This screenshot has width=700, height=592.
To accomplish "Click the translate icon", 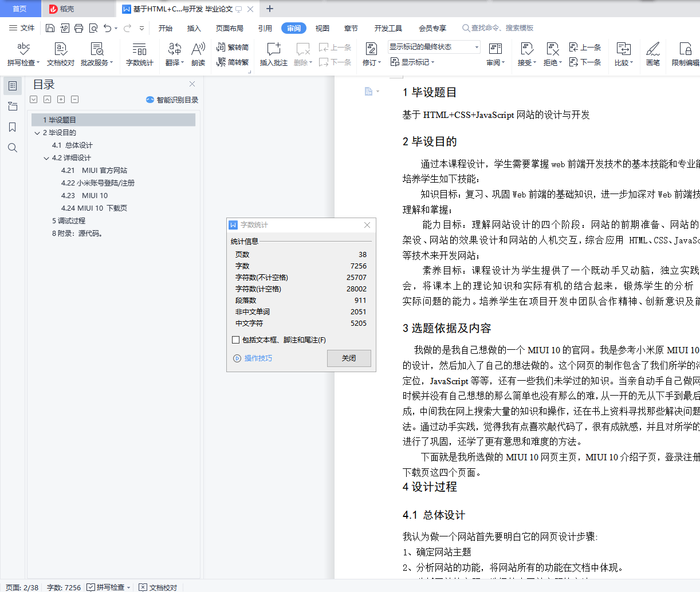I will 174,49.
